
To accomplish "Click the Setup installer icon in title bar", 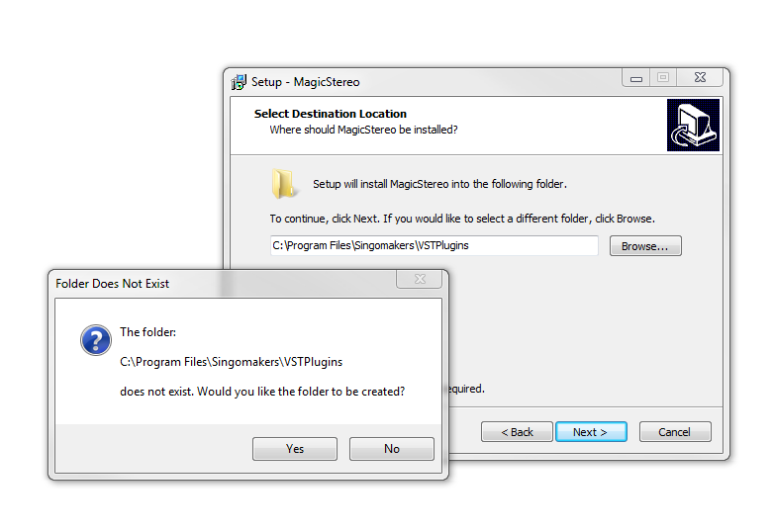I will click(239, 82).
